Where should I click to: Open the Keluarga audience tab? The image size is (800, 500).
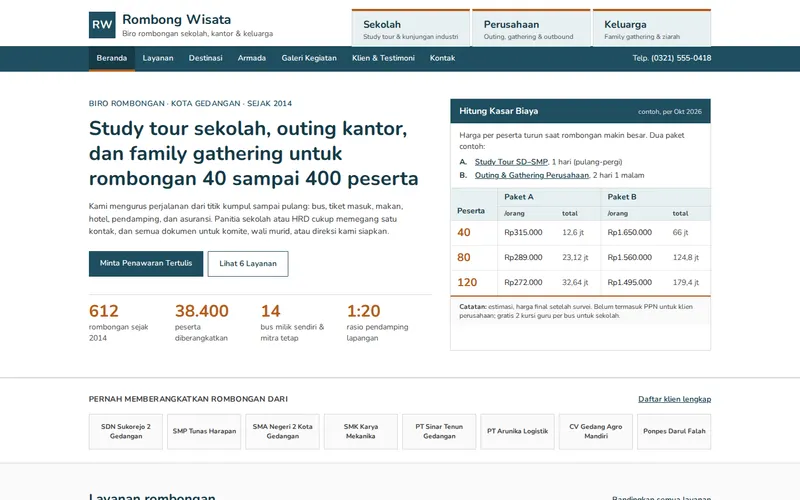pos(652,29)
